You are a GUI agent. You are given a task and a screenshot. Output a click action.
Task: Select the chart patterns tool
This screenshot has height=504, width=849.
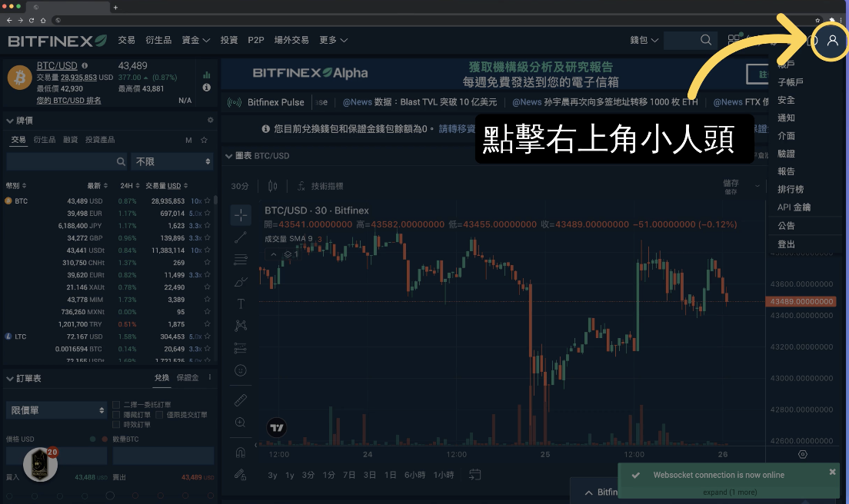[241, 325]
